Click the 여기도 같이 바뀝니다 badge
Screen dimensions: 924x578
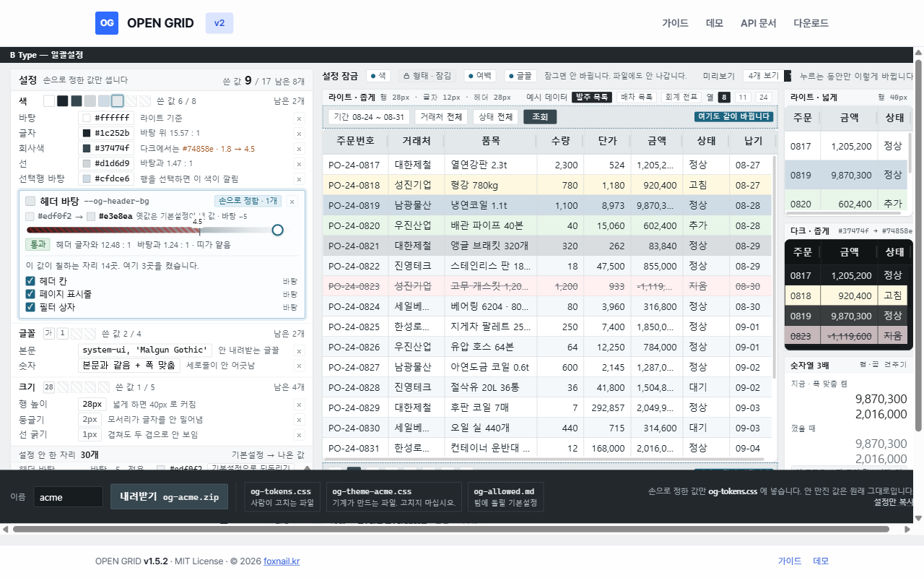(734, 116)
